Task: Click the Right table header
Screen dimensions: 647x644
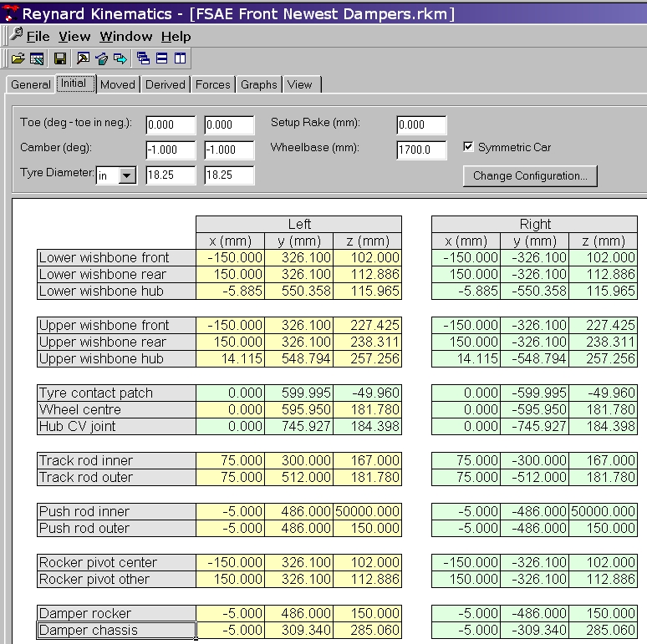Action: point(534,225)
